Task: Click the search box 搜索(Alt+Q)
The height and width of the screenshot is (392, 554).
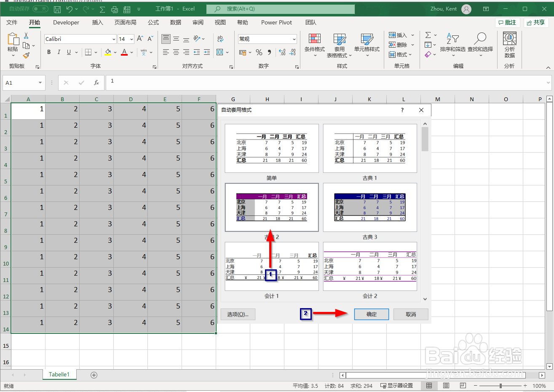Action: pos(281,9)
